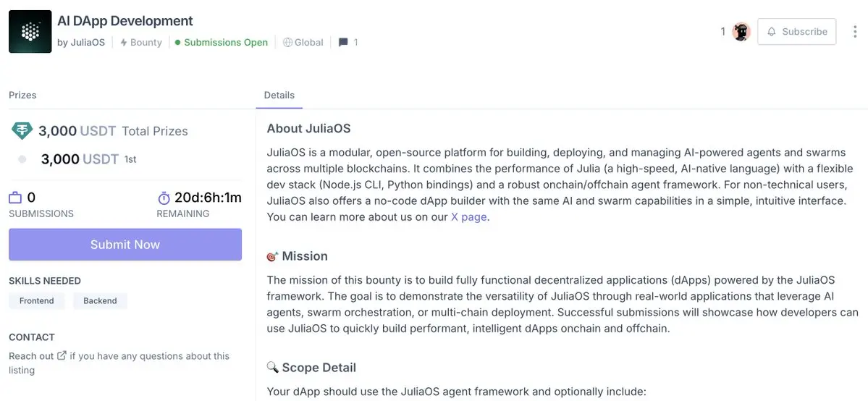868x401 pixels.
Task: Click the Bounty type label
Action: 146,42
